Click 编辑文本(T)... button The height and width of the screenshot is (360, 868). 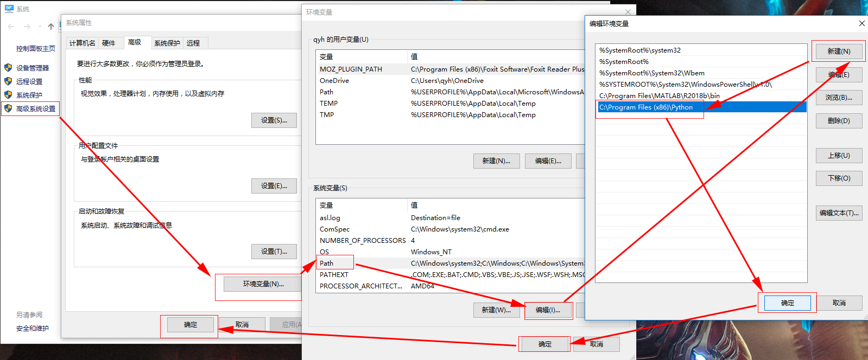click(839, 213)
